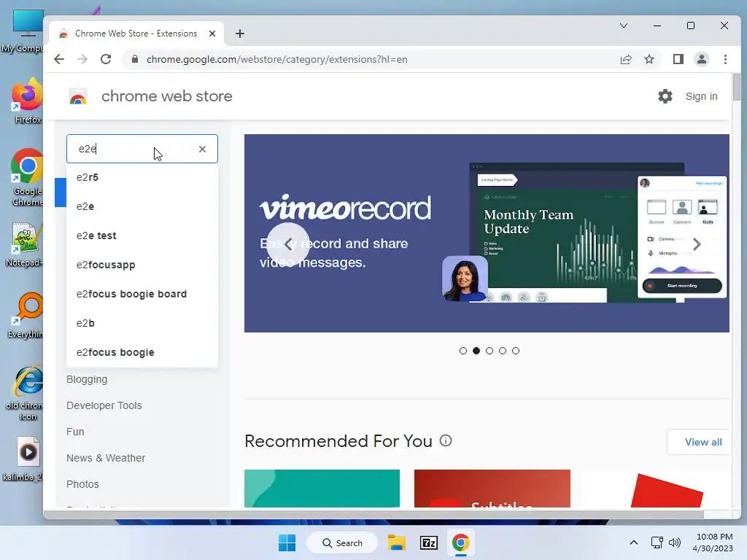The image size is (747, 560).
Task: Select old chrome icon desktop shortcut
Action: click(x=26, y=393)
